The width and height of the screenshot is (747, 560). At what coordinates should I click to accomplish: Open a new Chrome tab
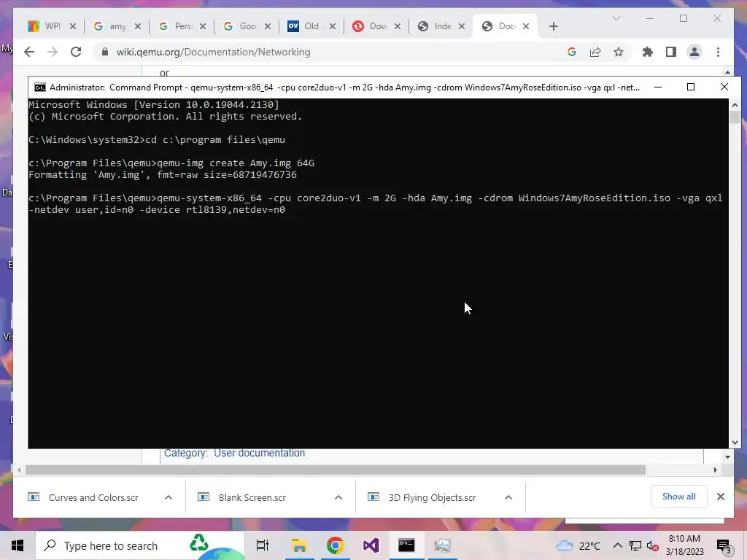click(553, 26)
